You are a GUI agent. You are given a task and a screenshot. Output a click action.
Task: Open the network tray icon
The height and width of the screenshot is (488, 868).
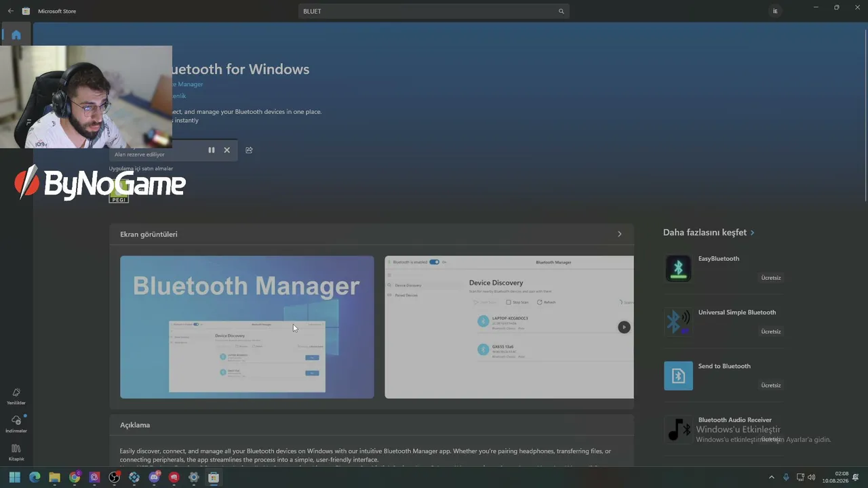[800, 477]
